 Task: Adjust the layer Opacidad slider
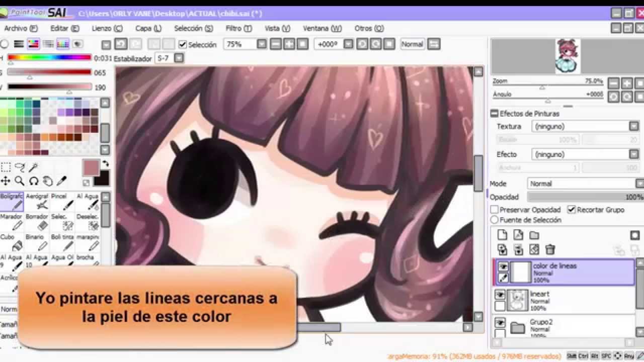pyautogui.click(x=586, y=197)
